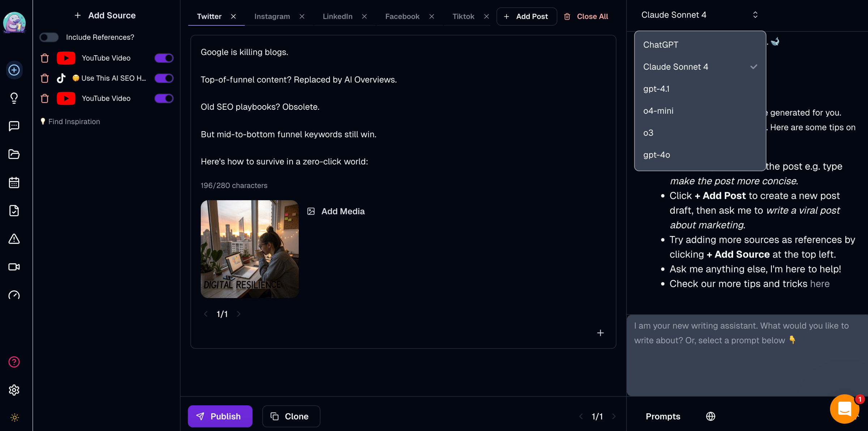Click the Clone button
Screen dimensions: 868x431
(x=291, y=416)
